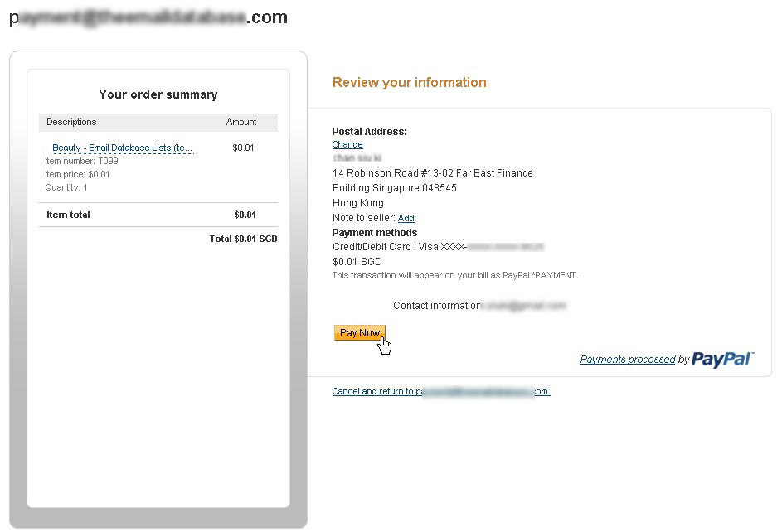Viewport: 782px width, 532px height.
Task: Click the orange Pay Now button
Action: pos(360,333)
